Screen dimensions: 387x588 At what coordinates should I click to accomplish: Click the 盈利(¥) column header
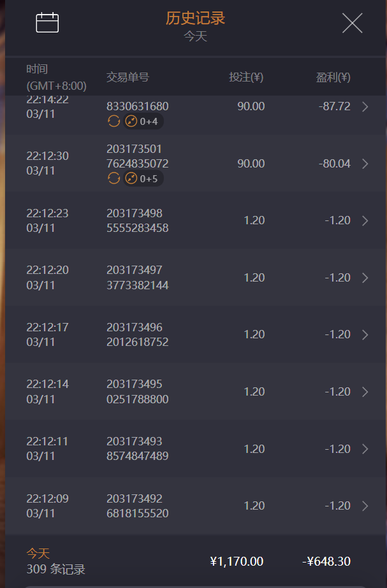coord(333,78)
